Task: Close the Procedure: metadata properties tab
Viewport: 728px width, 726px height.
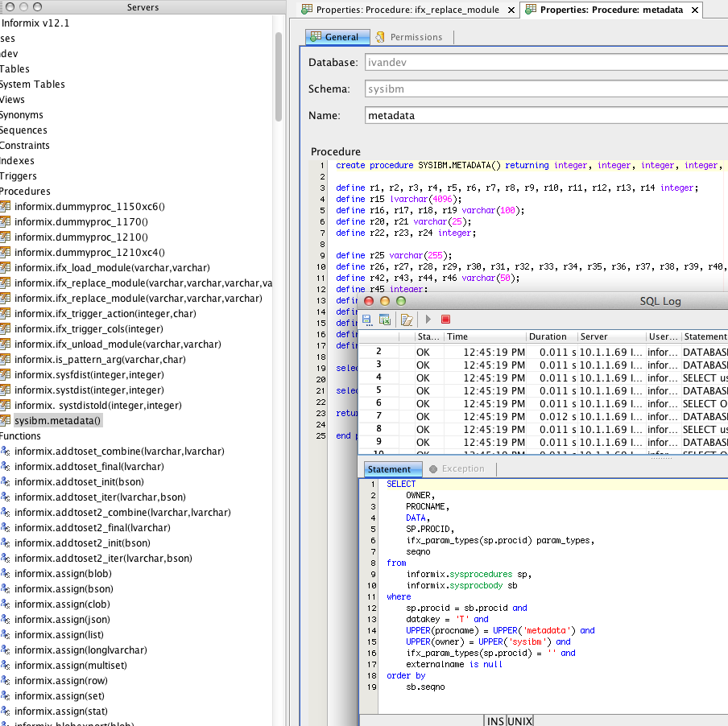Action: coord(694,10)
